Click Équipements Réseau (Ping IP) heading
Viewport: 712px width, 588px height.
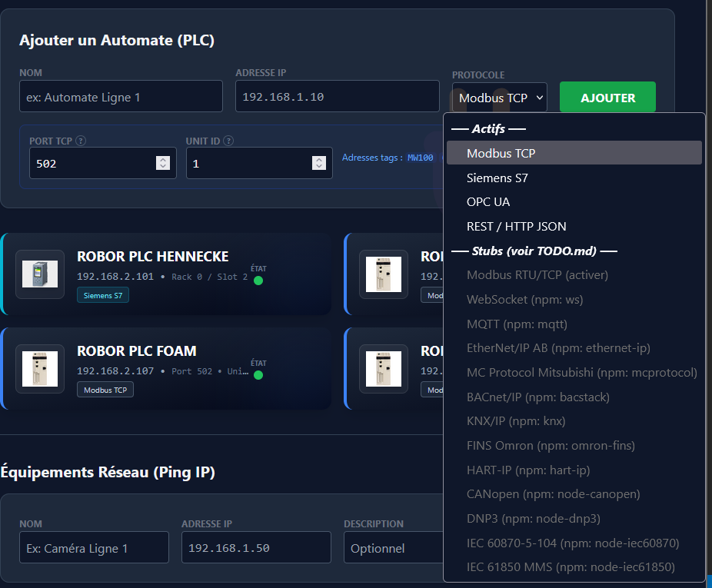pyautogui.click(x=108, y=472)
